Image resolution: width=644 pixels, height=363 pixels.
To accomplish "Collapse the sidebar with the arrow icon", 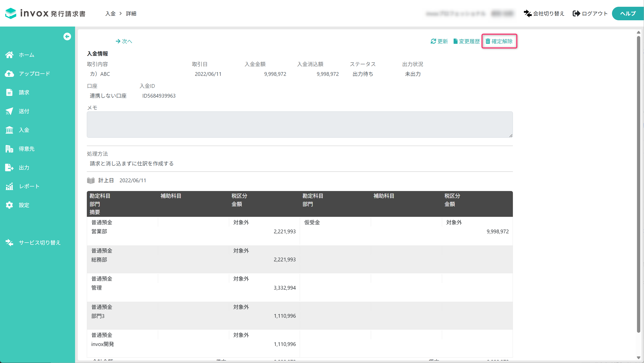I will (x=67, y=37).
